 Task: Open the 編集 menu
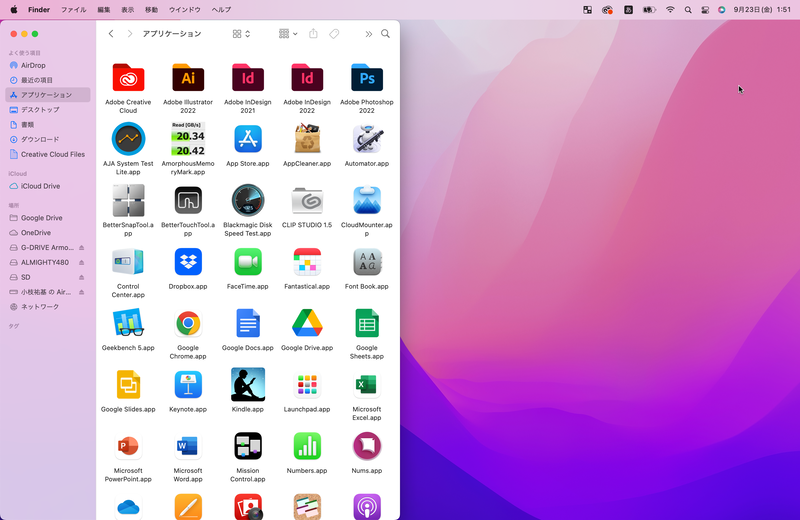[x=104, y=10]
